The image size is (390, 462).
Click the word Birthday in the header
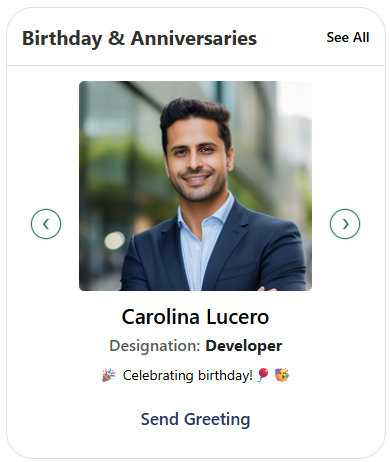point(62,38)
